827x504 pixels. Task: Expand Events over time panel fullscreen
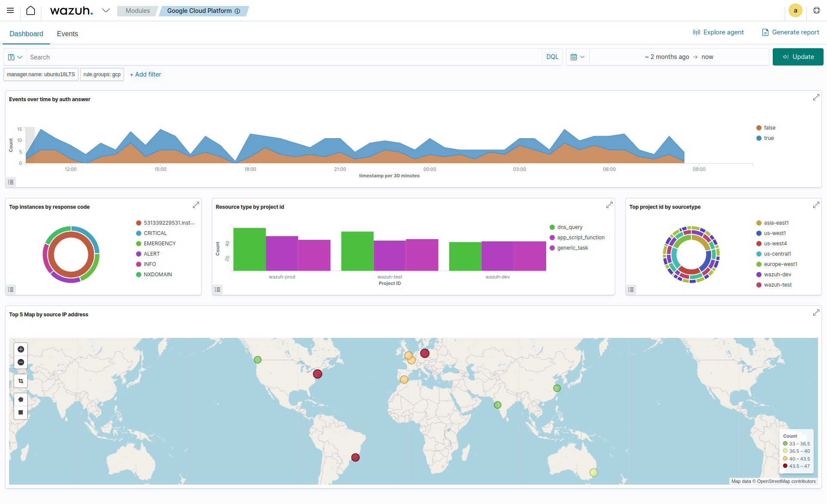[x=816, y=97]
